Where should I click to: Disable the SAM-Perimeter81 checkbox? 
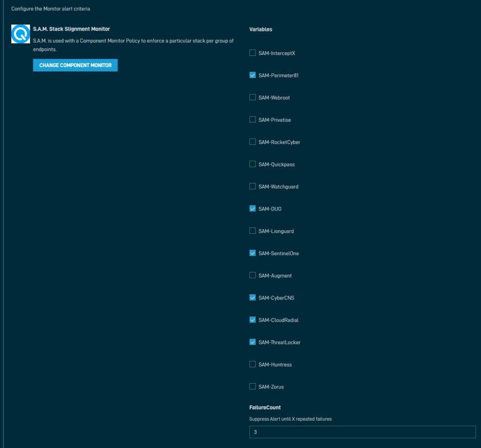tap(252, 75)
